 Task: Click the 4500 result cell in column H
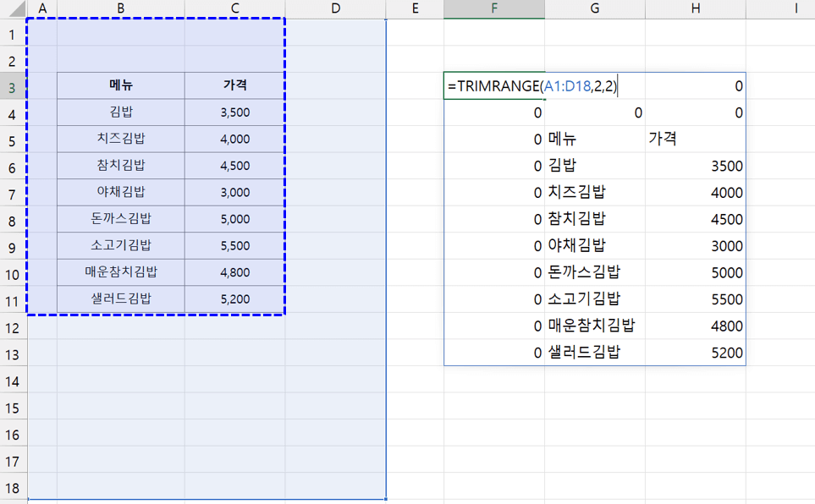(696, 219)
